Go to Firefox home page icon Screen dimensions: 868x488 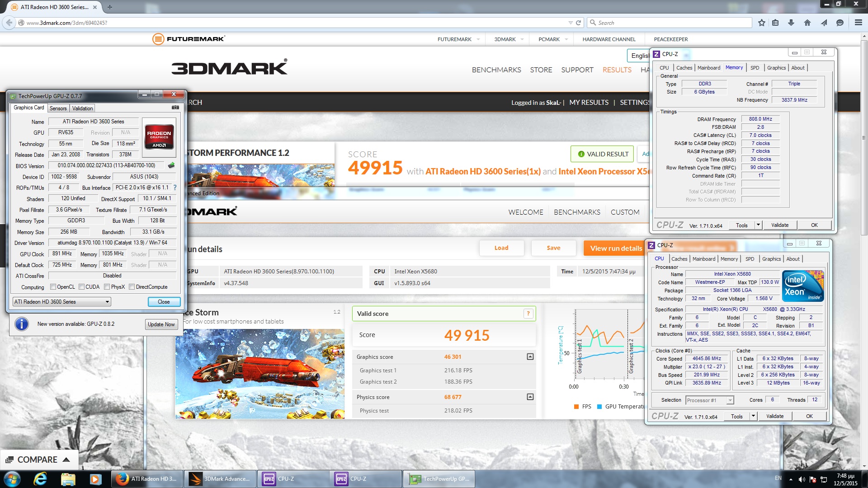(x=807, y=23)
